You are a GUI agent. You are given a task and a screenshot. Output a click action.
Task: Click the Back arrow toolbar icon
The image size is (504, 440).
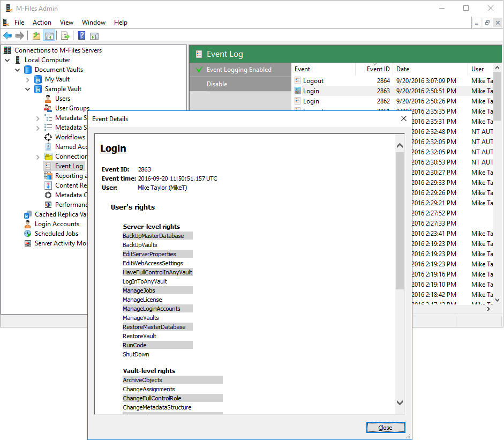pyautogui.click(x=7, y=36)
